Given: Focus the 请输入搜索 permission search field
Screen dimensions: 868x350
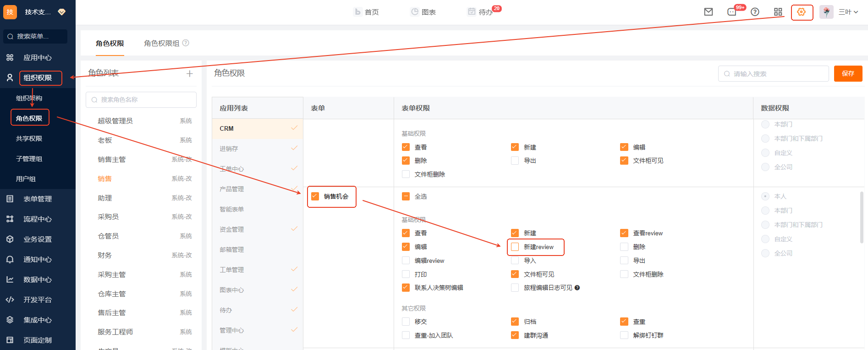Looking at the screenshot, I should (774, 73).
